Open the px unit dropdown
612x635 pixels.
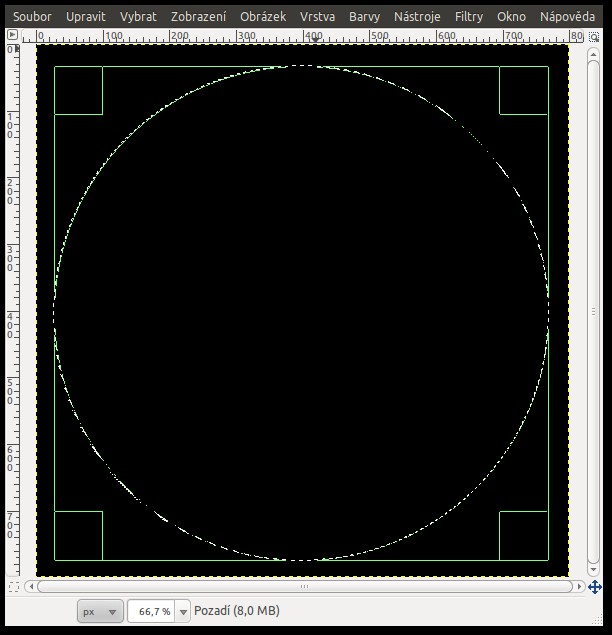pyautogui.click(x=100, y=612)
